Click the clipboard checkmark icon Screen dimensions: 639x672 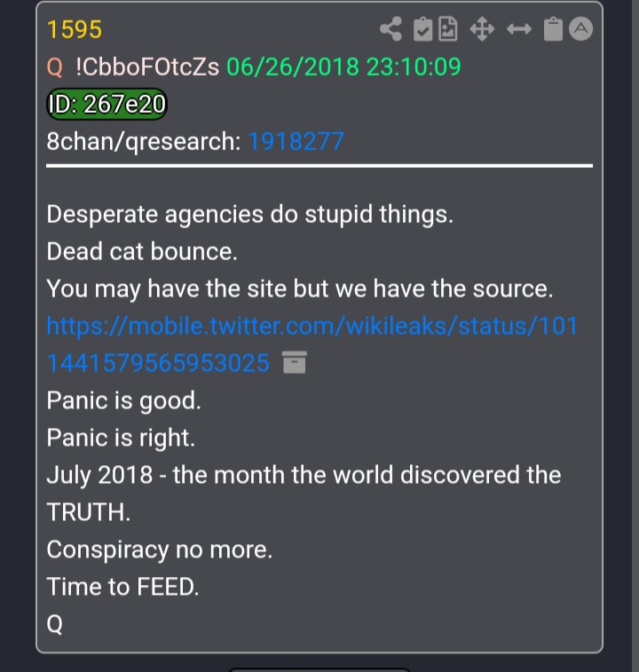click(422, 29)
